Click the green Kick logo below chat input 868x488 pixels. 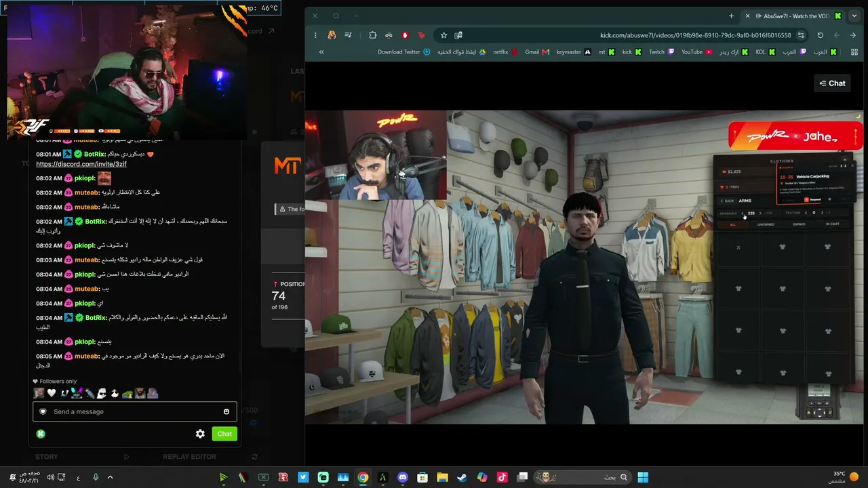click(41, 434)
